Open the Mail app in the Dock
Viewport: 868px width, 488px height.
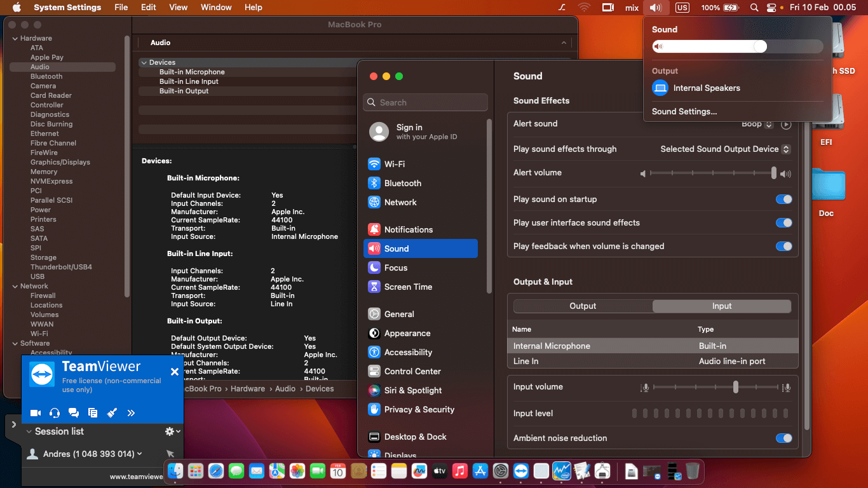coord(257,471)
